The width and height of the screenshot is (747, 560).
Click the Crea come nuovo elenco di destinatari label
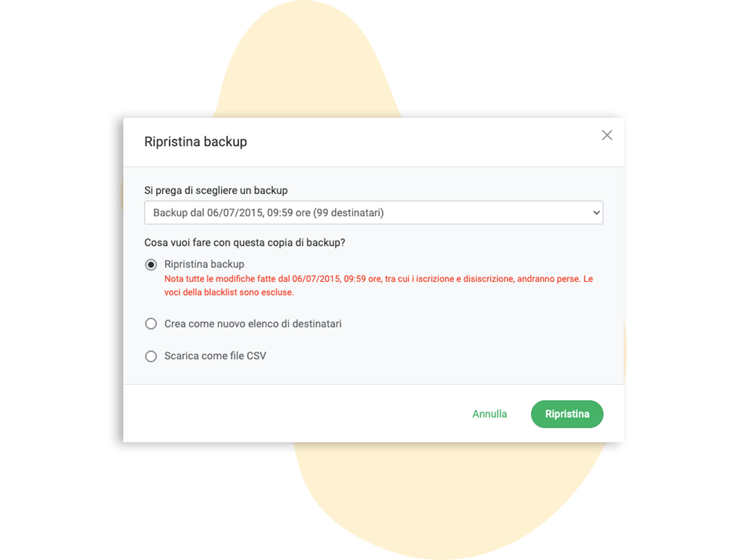[x=253, y=324]
